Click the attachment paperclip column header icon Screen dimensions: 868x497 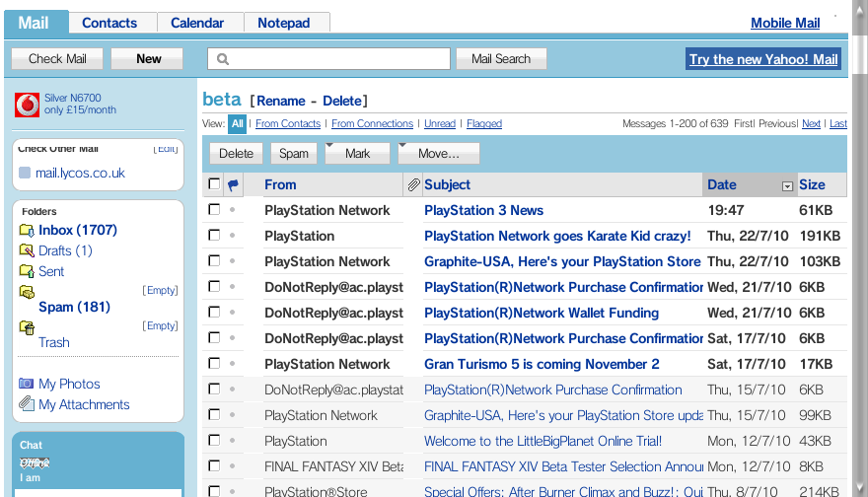click(x=413, y=184)
